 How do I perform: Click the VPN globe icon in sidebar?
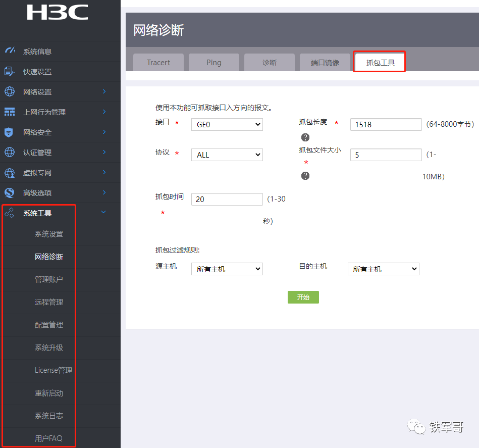(x=10, y=173)
